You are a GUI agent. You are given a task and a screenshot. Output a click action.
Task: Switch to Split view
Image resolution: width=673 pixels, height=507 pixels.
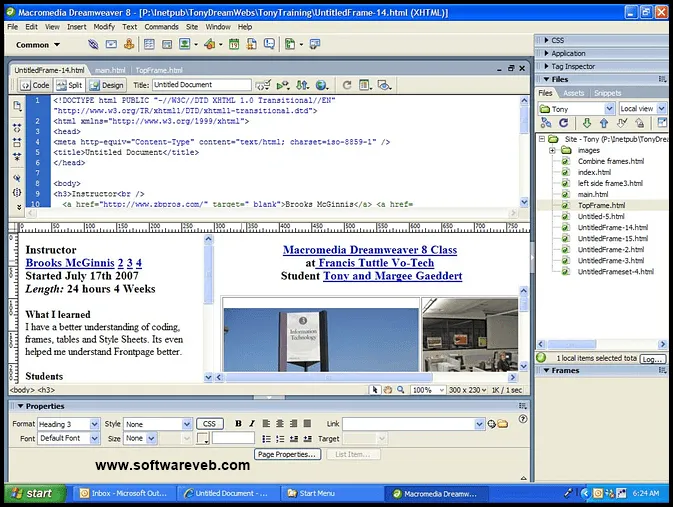(x=70, y=85)
